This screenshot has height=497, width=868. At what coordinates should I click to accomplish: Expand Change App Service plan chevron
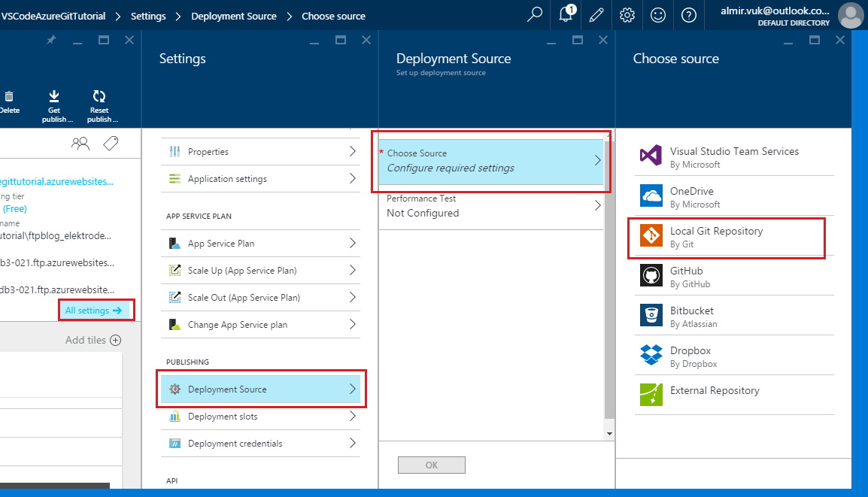point(353,324)
